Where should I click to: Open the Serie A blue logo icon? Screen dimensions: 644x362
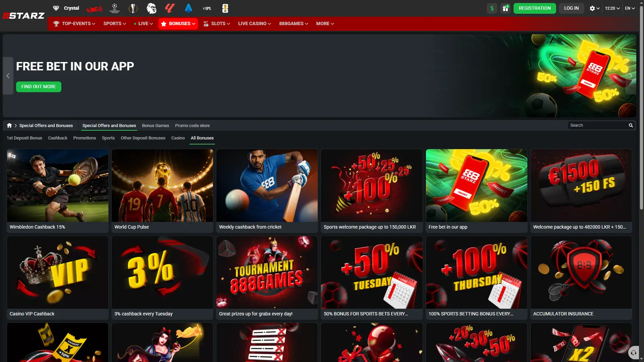(189, 8)
